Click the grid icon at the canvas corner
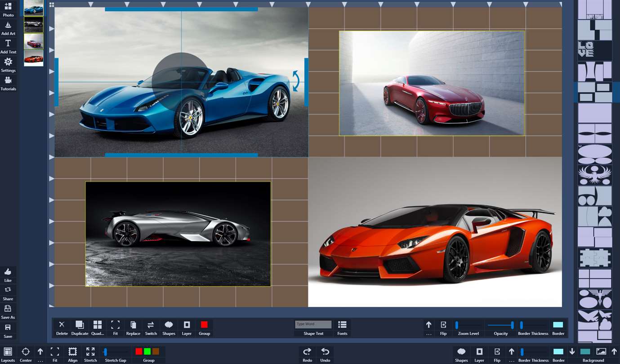 pyautogui.click(x=52, y=5)
